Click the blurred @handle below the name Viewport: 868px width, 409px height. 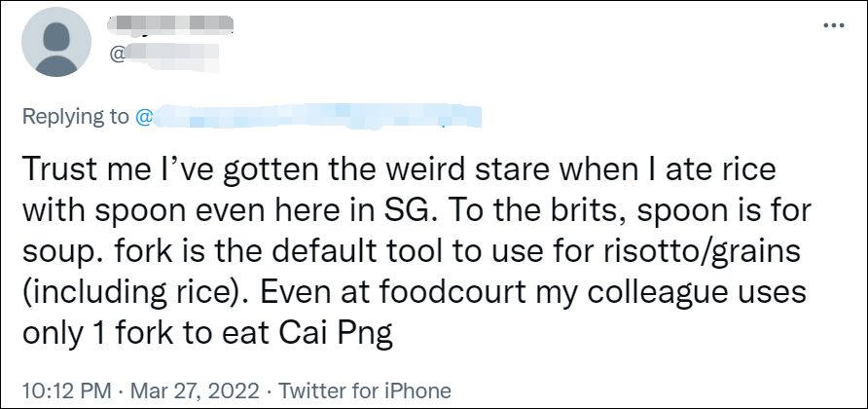[156, 54]
